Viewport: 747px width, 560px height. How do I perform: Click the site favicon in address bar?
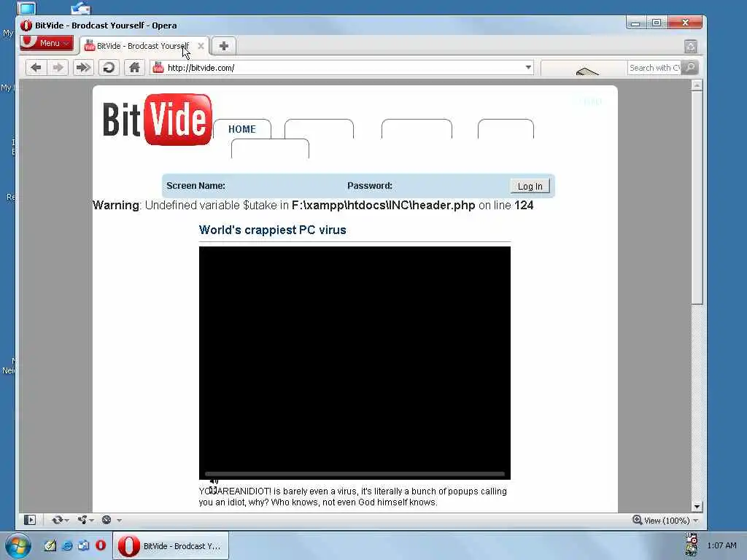tap(158, 68)
